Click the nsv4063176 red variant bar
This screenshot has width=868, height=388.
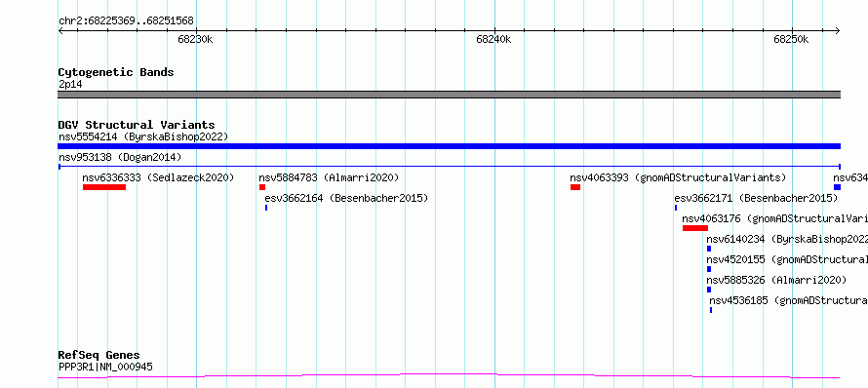[695, 228]
